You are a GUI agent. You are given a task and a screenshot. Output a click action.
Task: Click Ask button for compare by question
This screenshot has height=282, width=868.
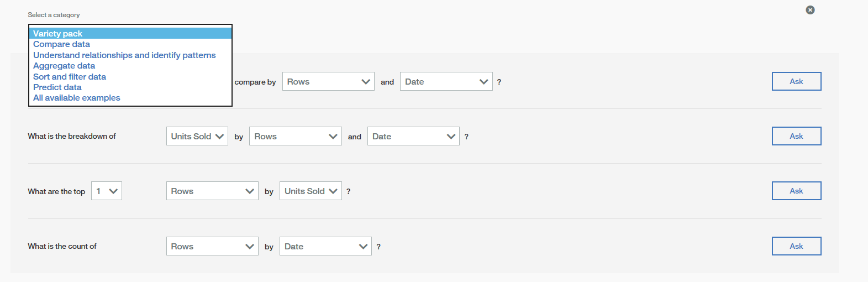click(796, 81)
